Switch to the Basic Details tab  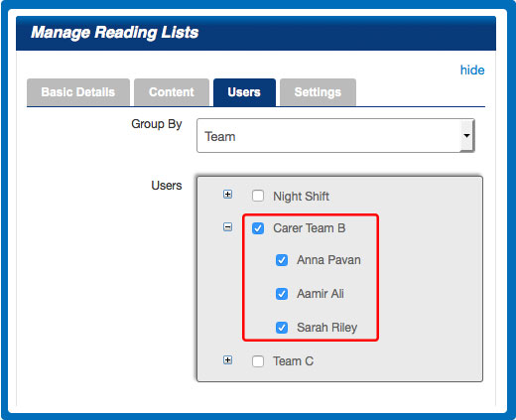pyautogui.click(x=78, y=92)
